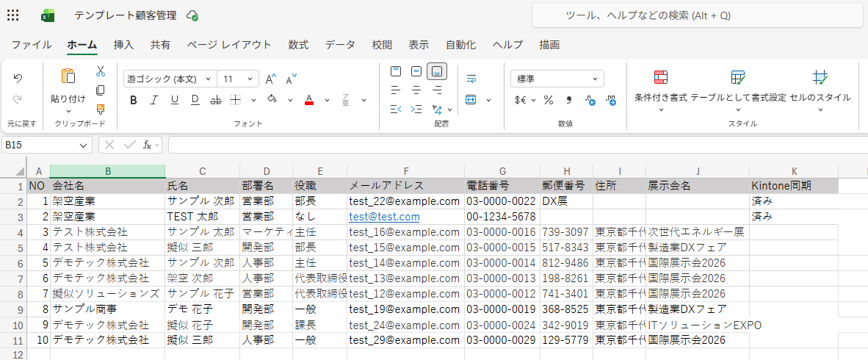Click the テンプレート顧客管理 file name
Screen dimensions: 868x360
pos(126,15)
